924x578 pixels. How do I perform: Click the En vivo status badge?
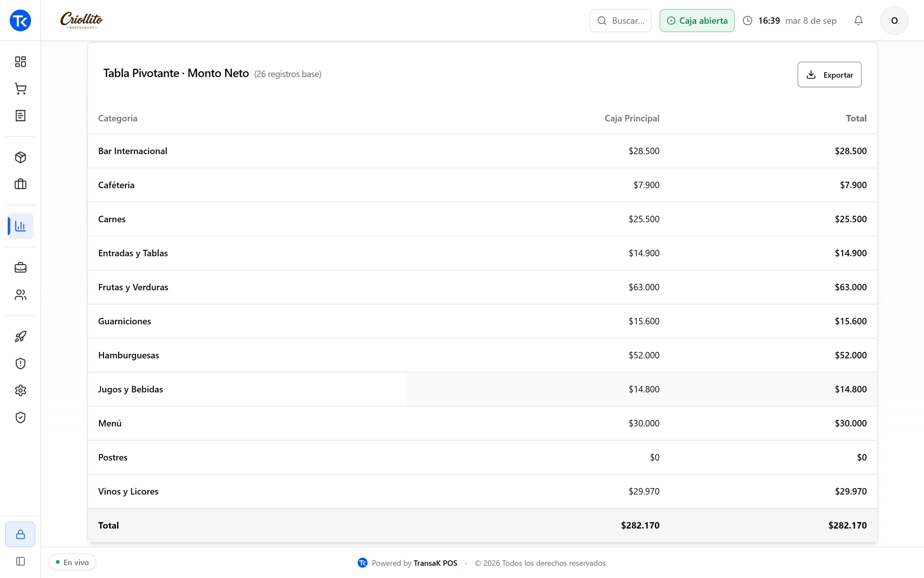coord(72,562)
